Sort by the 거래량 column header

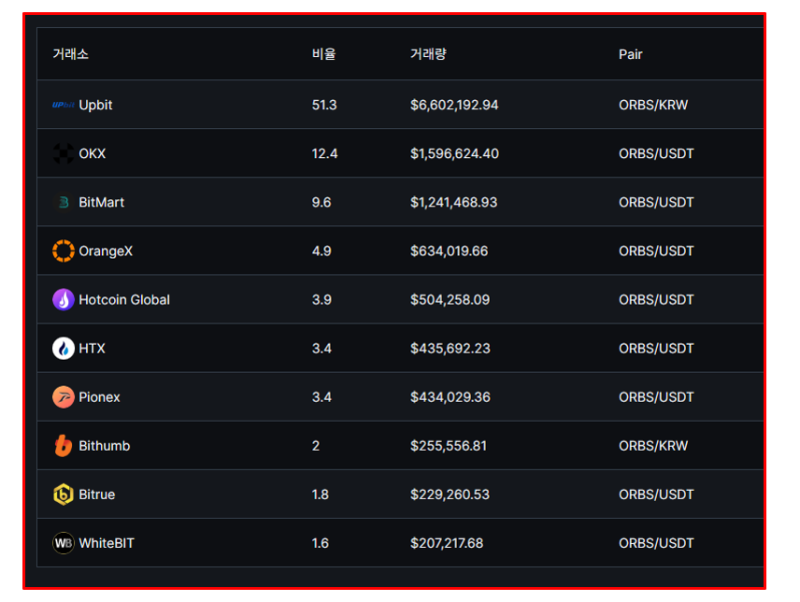[x=429, y=54]
